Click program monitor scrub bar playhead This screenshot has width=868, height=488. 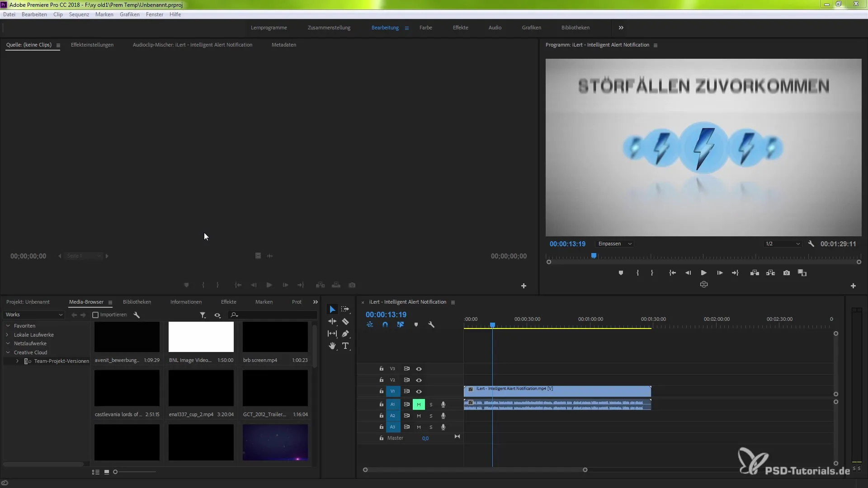point(594,256)
